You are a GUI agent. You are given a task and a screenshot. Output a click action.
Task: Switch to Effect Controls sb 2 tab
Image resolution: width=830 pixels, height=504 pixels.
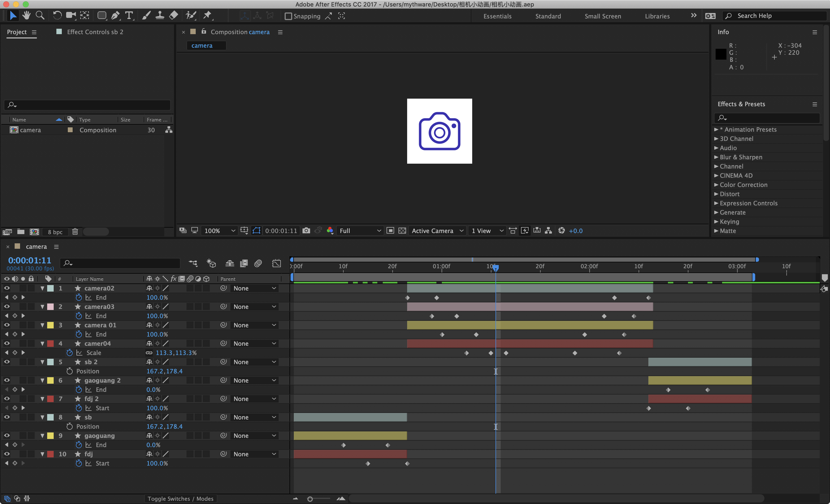click(95, 32)
